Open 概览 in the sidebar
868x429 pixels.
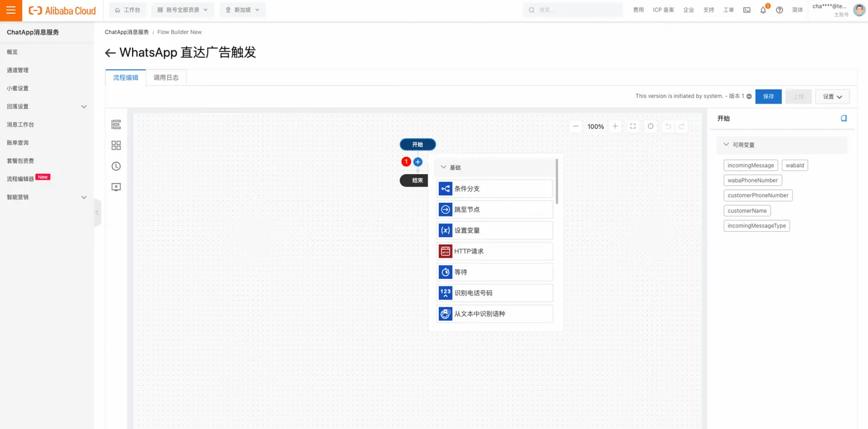(12, 52)
